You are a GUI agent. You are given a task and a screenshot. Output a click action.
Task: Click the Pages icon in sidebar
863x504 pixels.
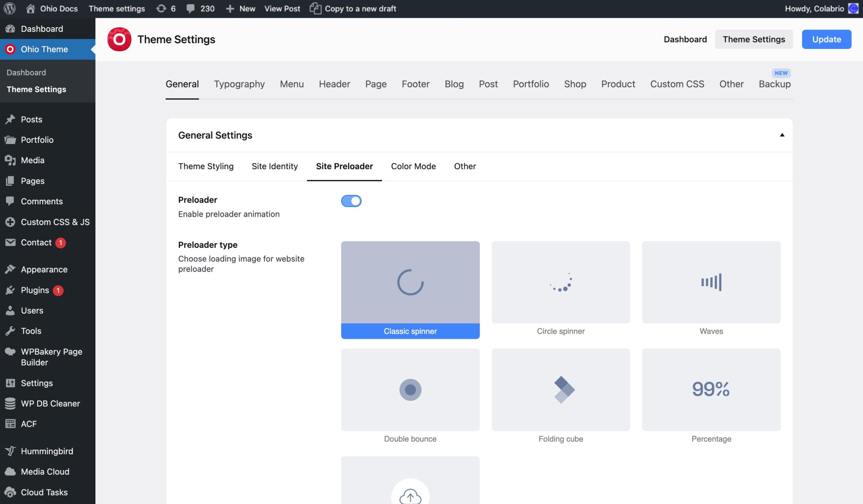tap(10, 181)
